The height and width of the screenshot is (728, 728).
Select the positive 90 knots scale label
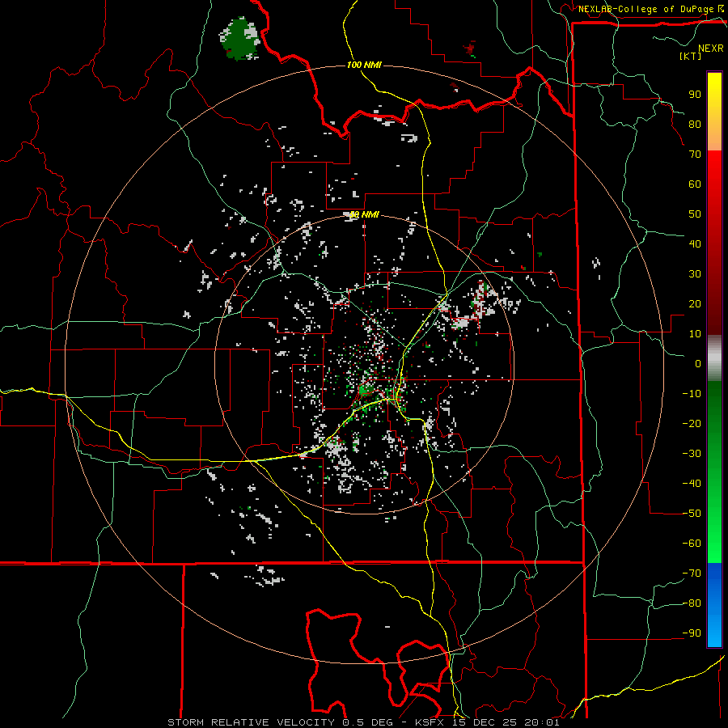tap(695, 95)
